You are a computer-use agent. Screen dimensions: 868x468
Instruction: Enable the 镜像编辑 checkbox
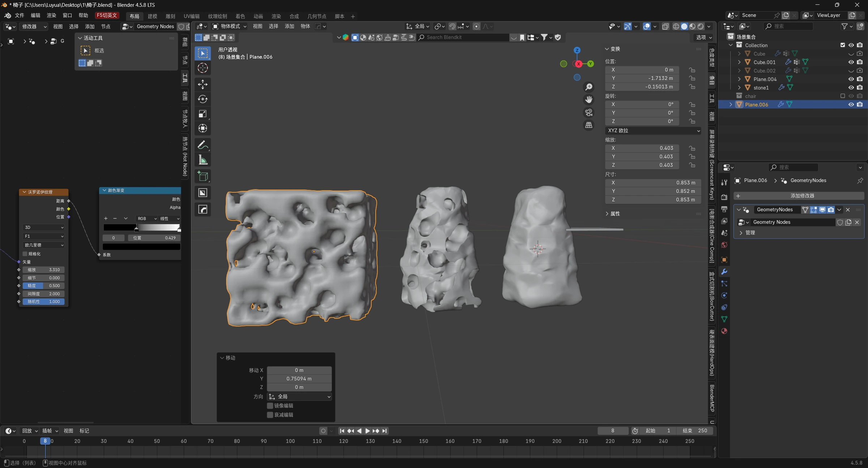[x=270, y=406]
